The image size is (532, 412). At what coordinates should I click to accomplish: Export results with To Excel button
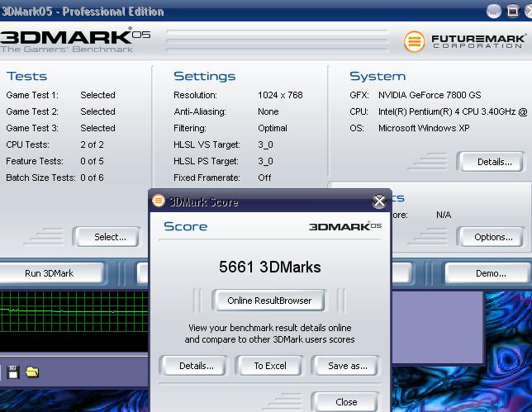269,366
